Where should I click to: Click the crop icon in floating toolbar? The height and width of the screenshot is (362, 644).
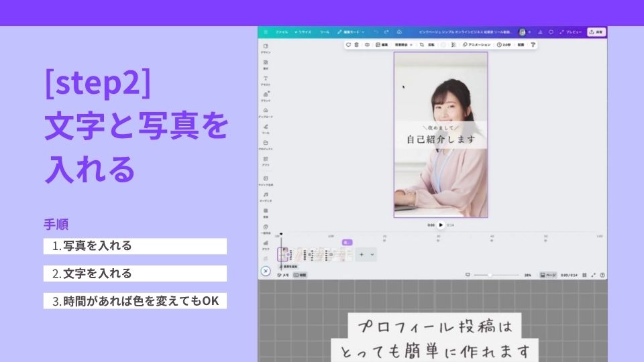click(421, 45)
